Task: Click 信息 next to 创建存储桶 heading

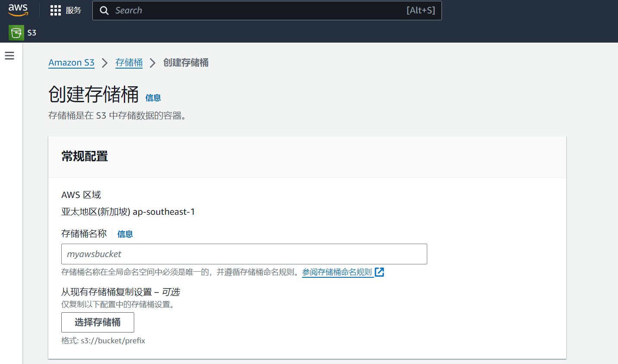Action: 153,98
